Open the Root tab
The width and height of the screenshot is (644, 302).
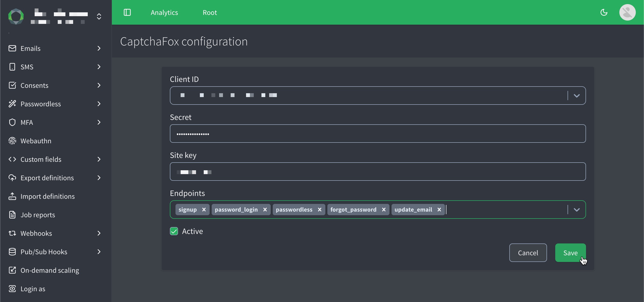tap(210, 12)
